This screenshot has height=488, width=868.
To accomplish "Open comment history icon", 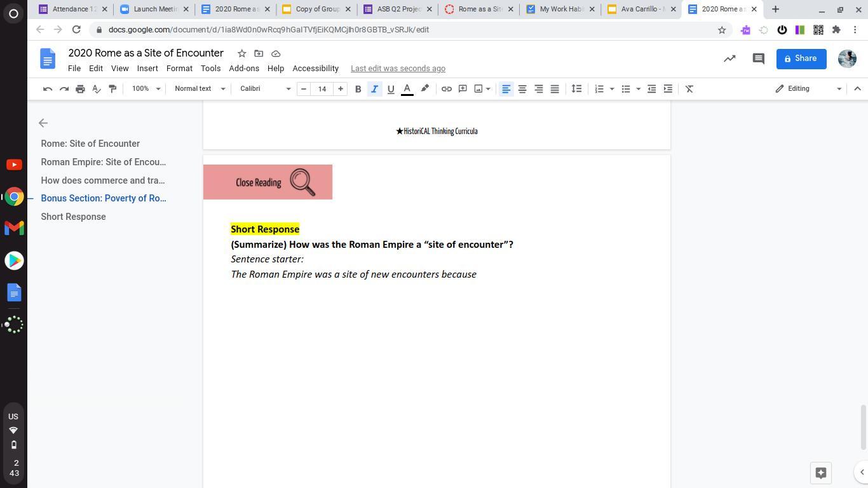I will 758,58.
